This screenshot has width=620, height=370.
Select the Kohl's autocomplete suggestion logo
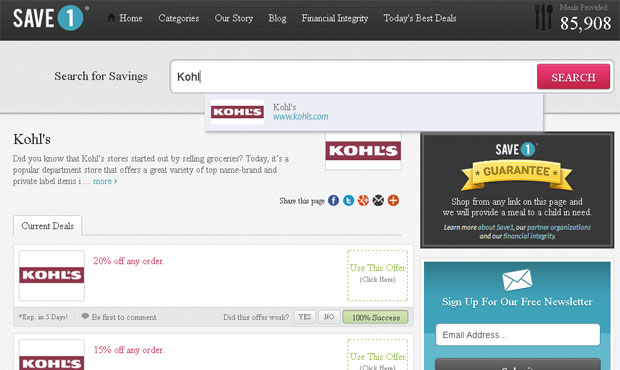pyautogui.click(x=237, y=112)
